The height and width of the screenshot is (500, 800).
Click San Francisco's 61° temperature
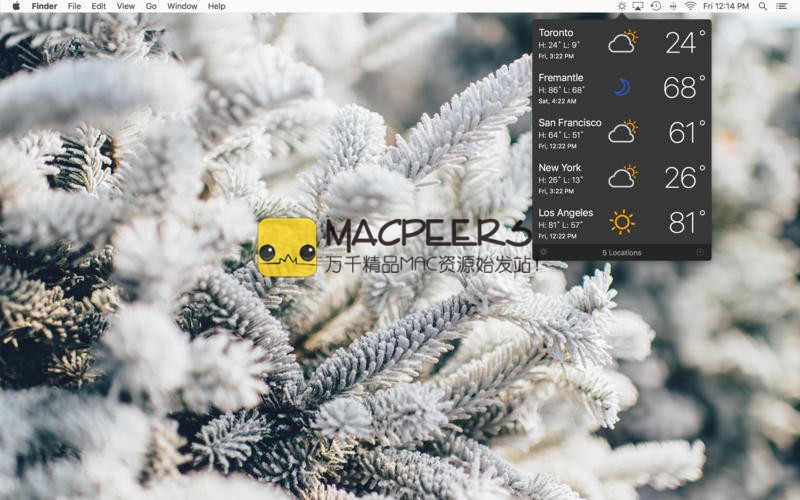point(687,133)
